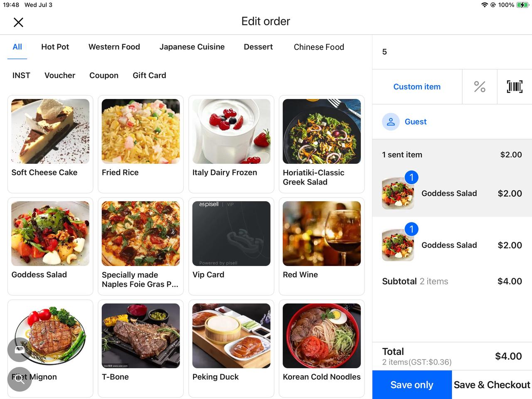This screenshot has height=399, width=532.
Task: Tap the unsent Goddess Salad quantity badge
Action: (411, 229)
